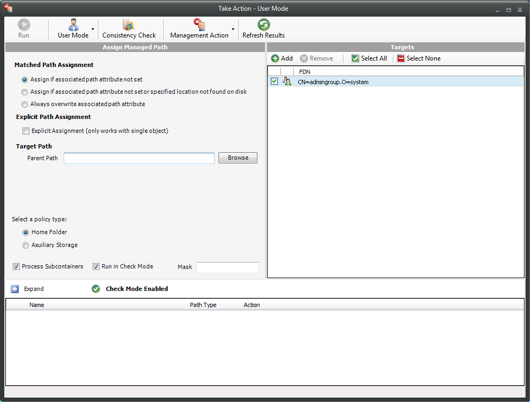This screenshot has width=532, height=404.
Task: Open Consistency Check chart icon
Action: point(129,25)
